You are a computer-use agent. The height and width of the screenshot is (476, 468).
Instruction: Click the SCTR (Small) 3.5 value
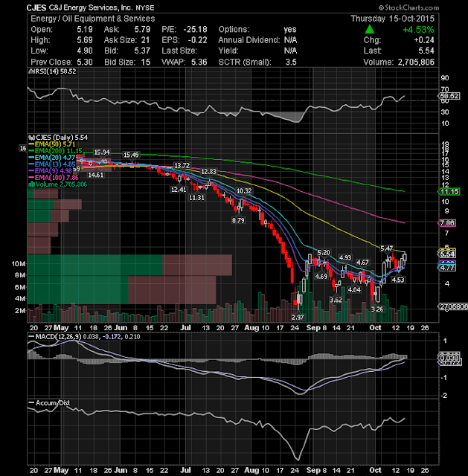pos(291,62)
